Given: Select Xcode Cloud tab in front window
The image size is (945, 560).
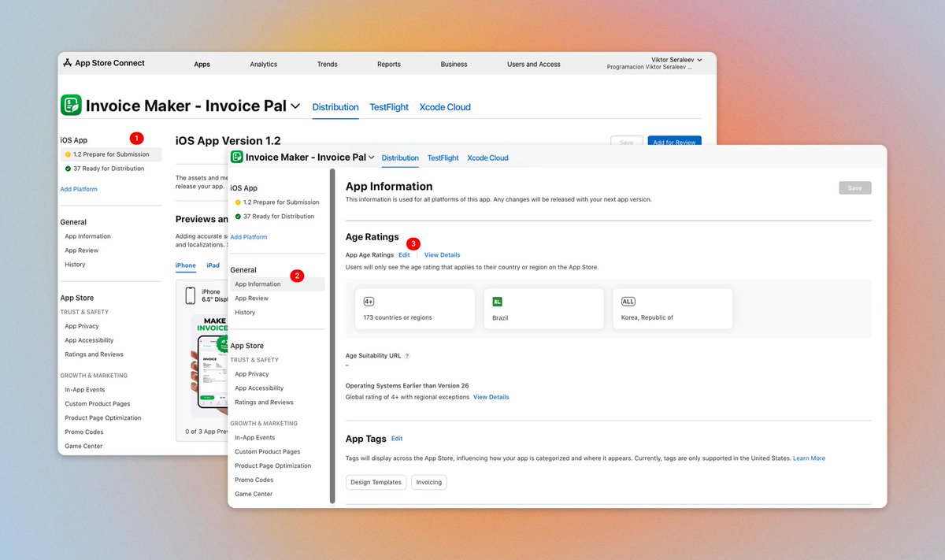Looking at the screenshot, I should (488, 158).
